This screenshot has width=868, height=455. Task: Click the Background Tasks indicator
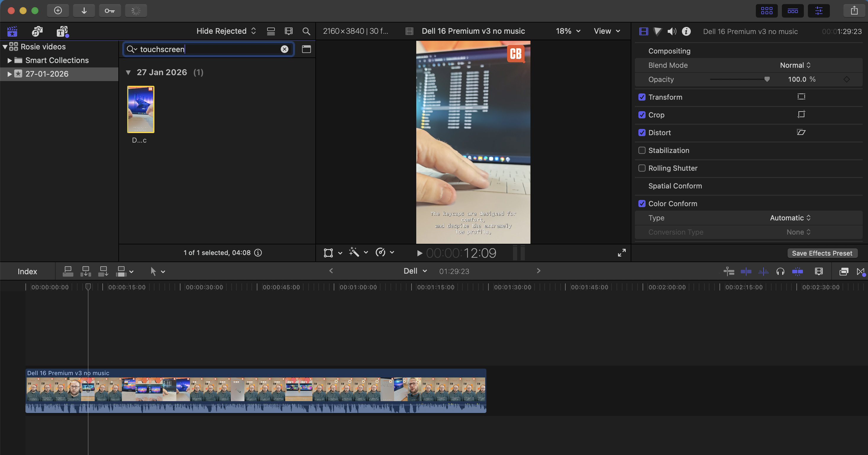pyautogui.click(x=136, y=10)
